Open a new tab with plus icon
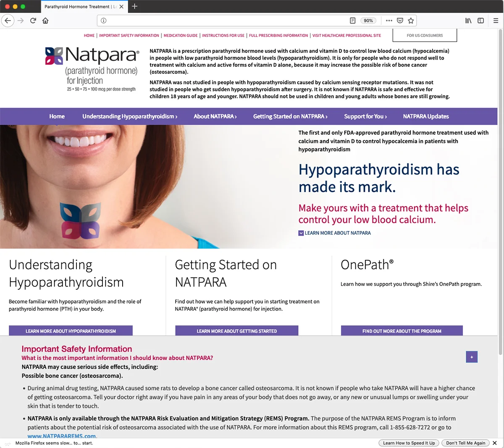Viewport: 504px width, 448px height. pyautogui.click(x=134, y=6)
